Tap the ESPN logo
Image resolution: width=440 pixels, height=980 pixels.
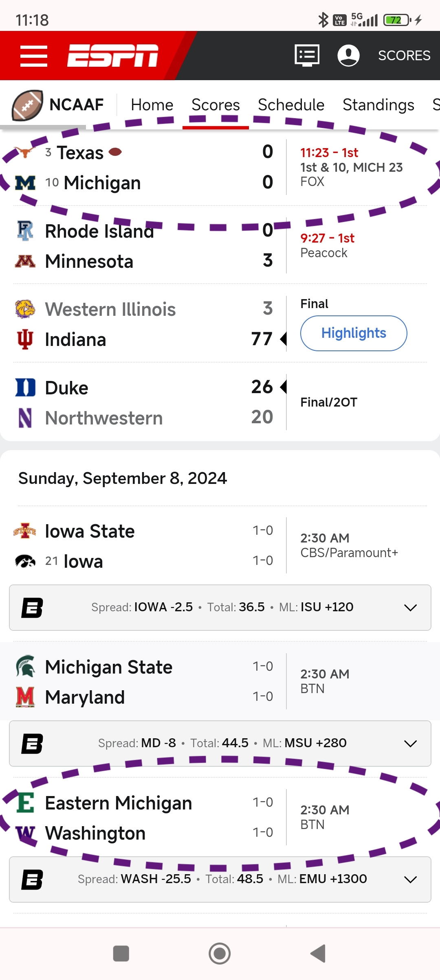(112, 56)
